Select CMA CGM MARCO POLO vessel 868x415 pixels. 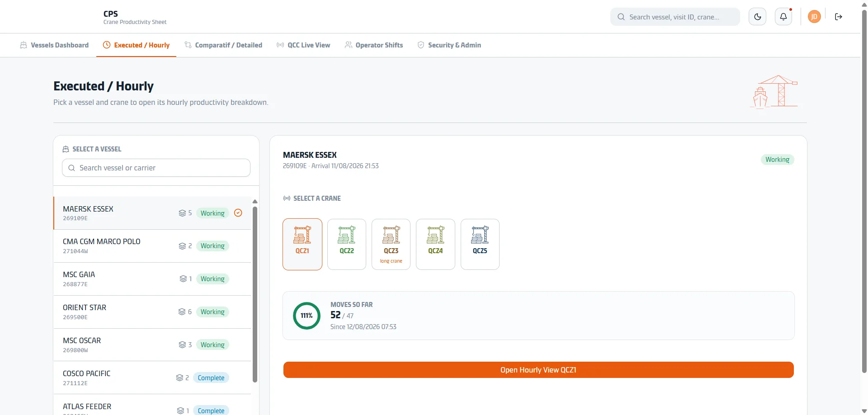152,246
